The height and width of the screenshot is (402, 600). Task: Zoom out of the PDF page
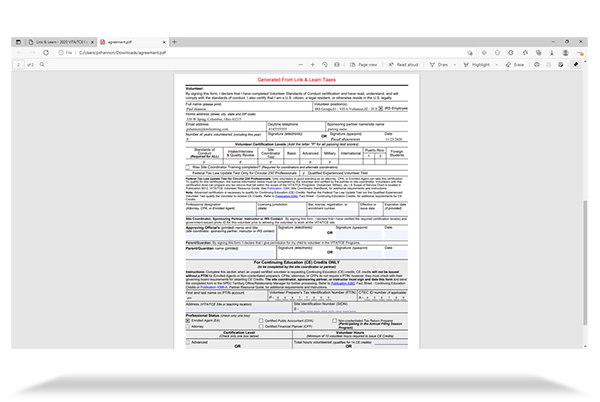(300, 65)
